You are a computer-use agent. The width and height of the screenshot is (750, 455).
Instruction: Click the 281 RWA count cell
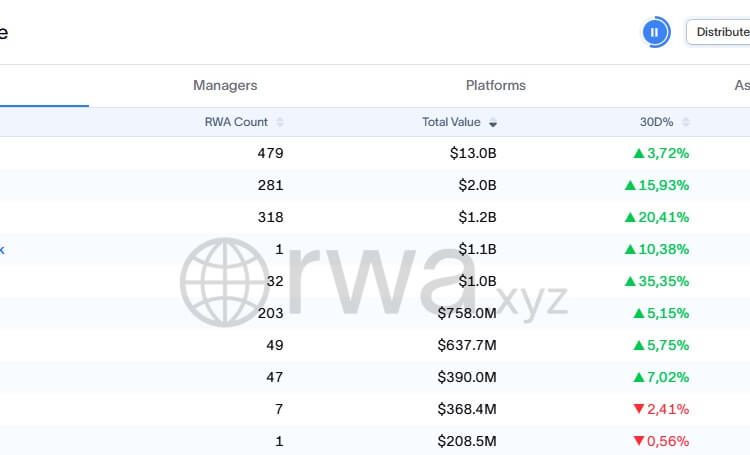pos(271,185)
